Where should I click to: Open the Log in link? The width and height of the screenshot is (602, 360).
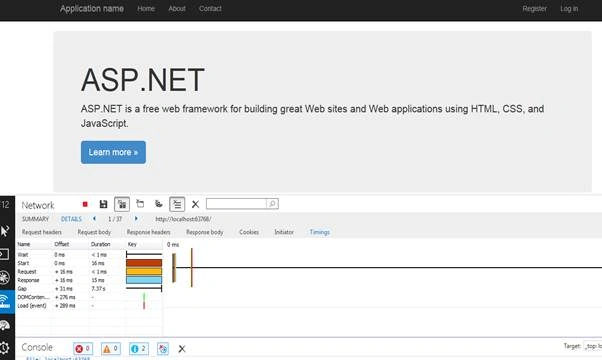click(x=569, y=8)
